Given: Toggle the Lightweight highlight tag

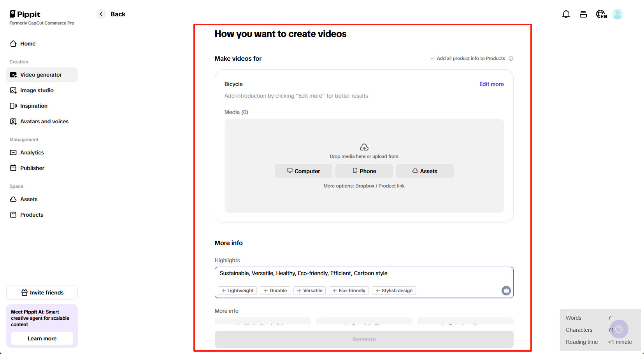Looking at the screenshot, I should point(237,291).
